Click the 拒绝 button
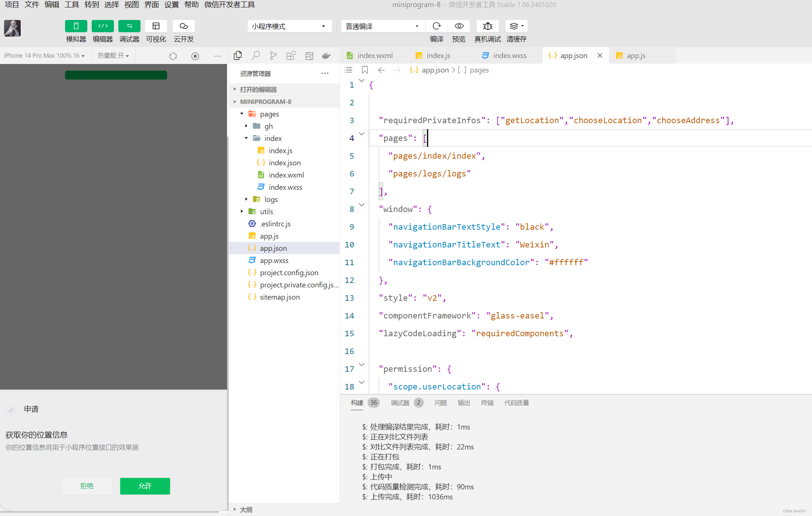The width and height of the screenshot is (812, 516). [x=87, y=486]
